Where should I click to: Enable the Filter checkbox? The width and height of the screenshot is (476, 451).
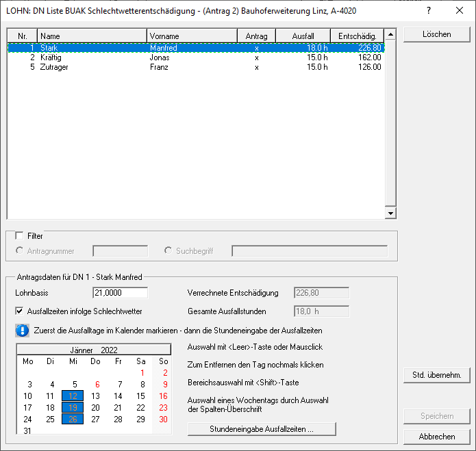[19, 236]
